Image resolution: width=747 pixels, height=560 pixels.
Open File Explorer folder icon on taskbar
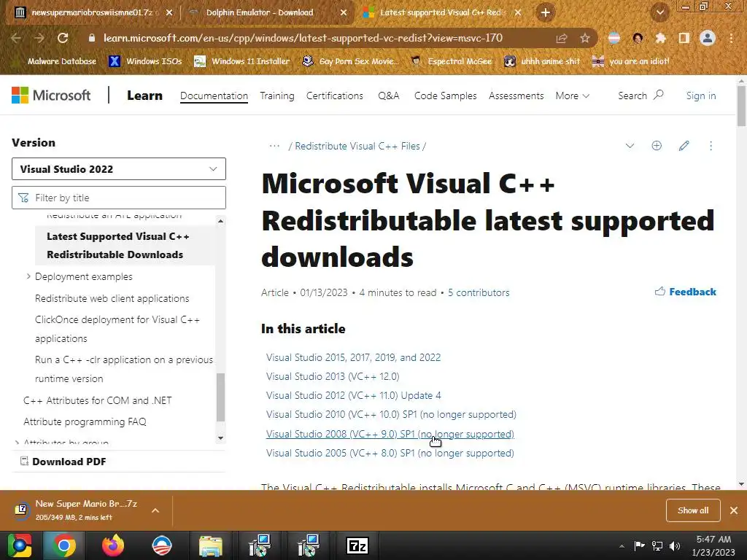[211, 545]
